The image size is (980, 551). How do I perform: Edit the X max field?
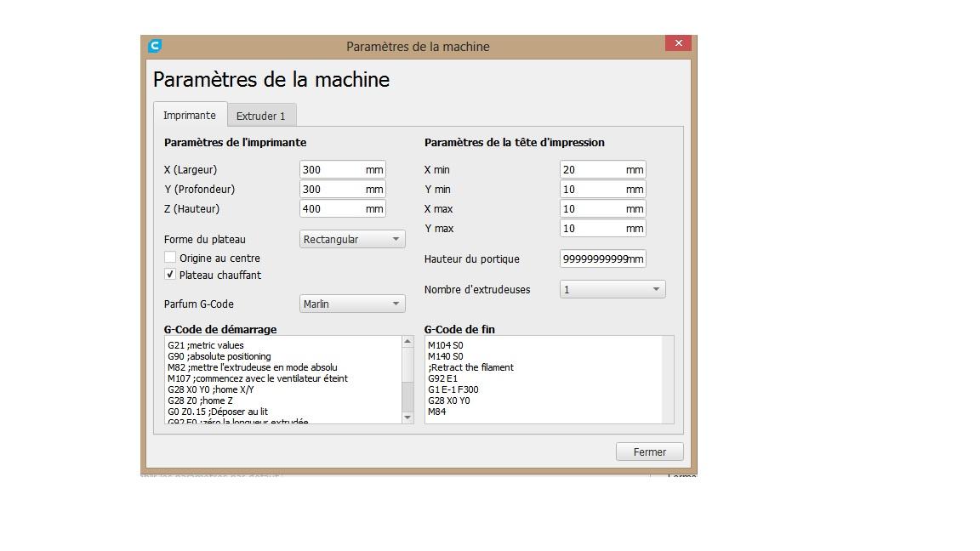point(602,208)
